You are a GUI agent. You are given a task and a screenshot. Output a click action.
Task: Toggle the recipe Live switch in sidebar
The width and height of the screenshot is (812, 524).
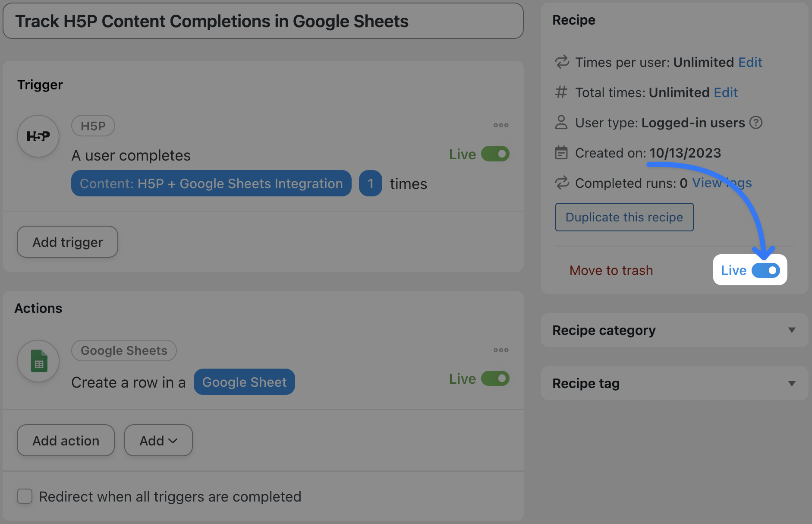coord(765,271)
